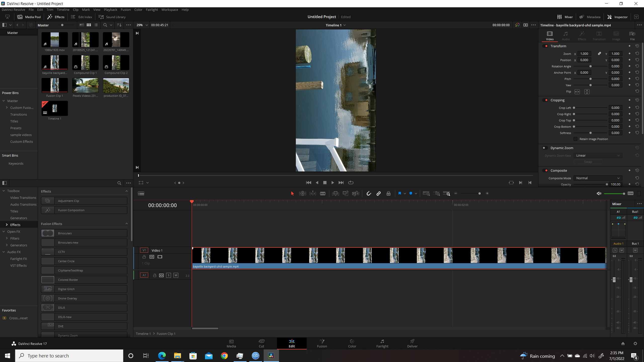Open Composite Mode dropdown
The image size is (644, 362).
(598, 178)
